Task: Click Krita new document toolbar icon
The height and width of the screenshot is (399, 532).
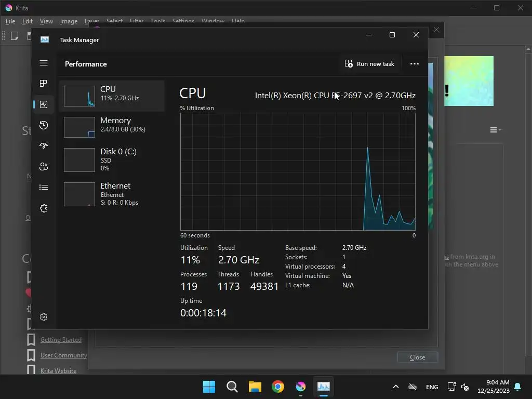Action: point(15,36)
